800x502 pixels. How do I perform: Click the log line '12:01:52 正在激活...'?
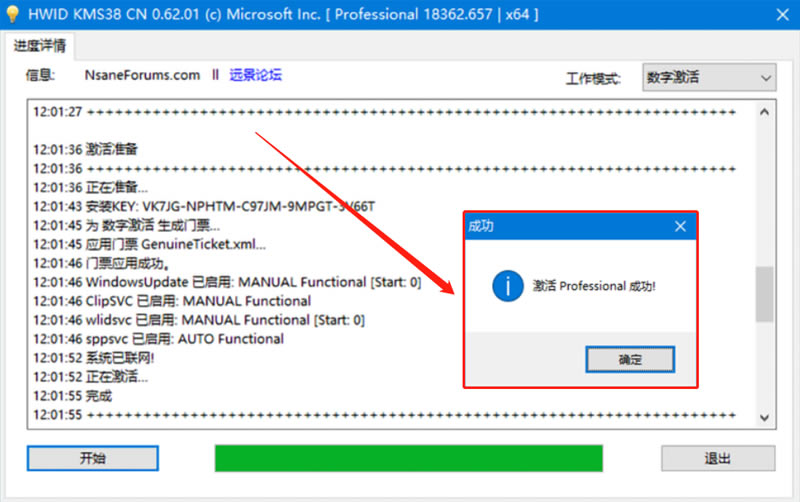[91, 376]
